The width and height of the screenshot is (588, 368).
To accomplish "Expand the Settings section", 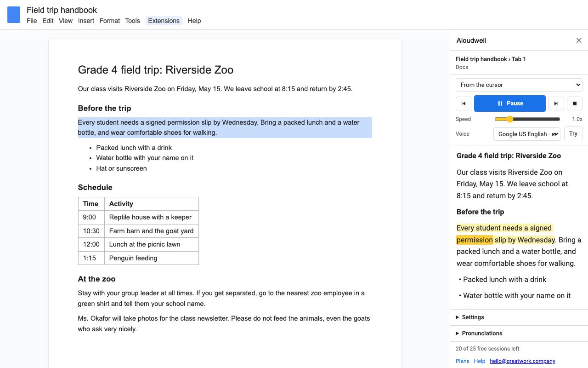I will tap(519, 317).
